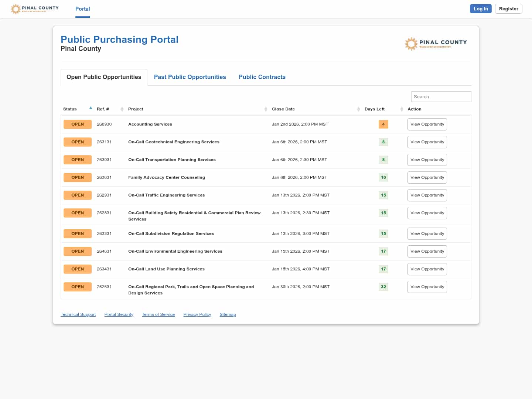532x399 pixels.
Task: Click the orange 4 days left badge
Action: click(x=383, y=125)
